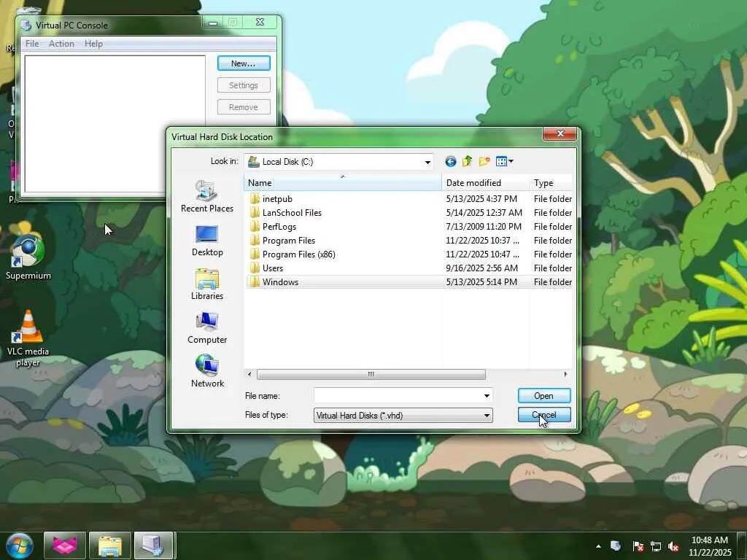Select the LanSchool Files folder icon

tap(255, 212)
